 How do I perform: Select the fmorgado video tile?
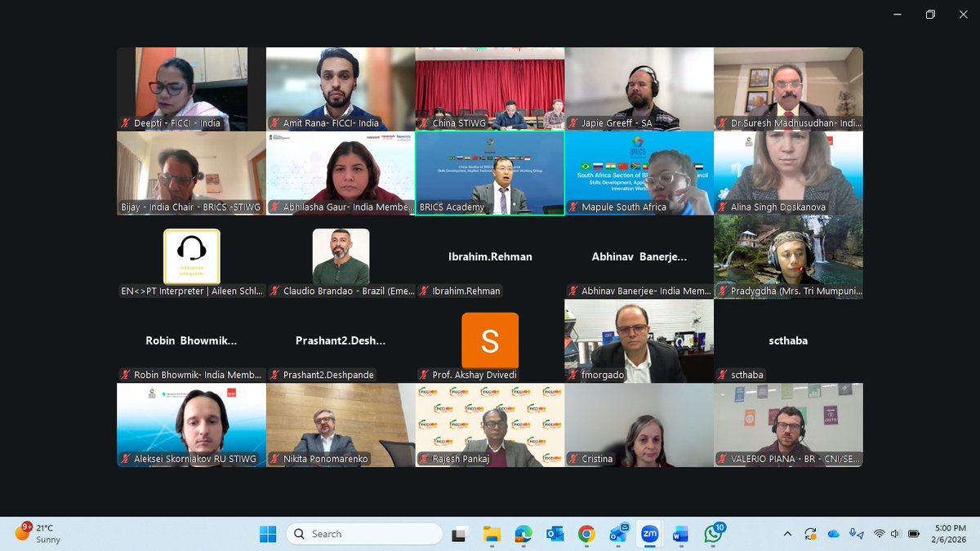(x=639, y=341)
